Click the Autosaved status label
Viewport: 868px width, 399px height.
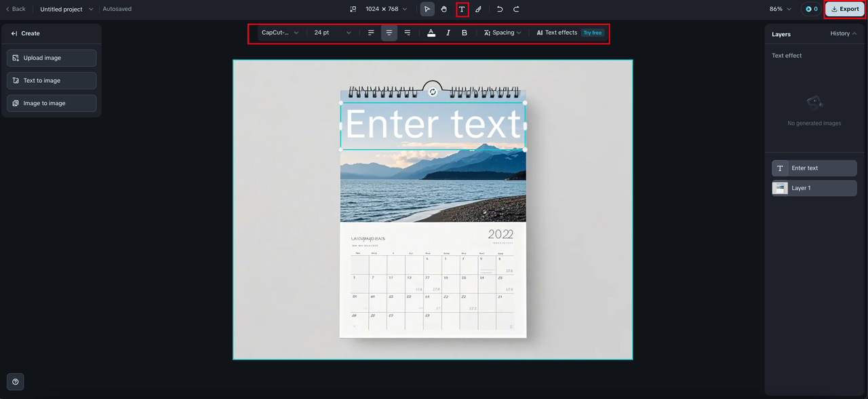coord(117,9)
